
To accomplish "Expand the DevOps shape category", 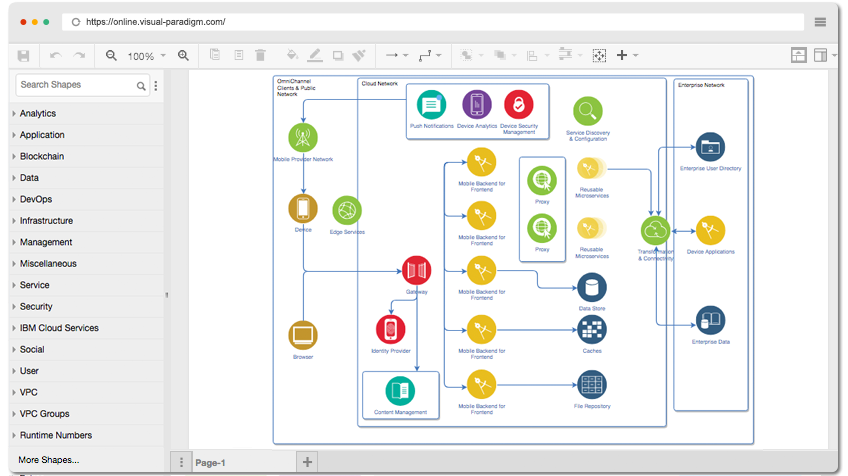I will [x=87, y=199].
